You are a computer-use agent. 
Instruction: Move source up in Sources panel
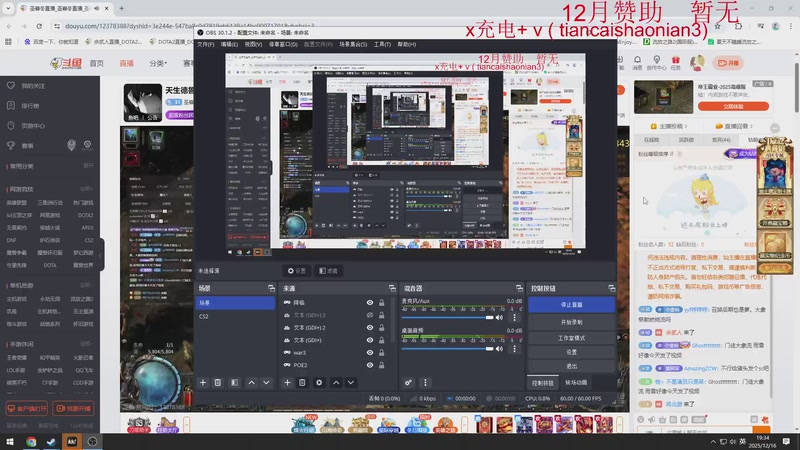pyautogui.click(x=336, y=383)
